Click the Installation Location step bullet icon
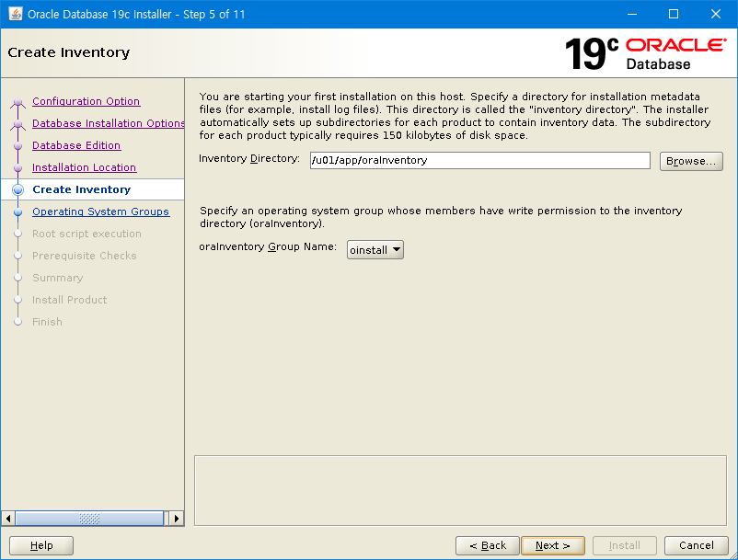 tap(17, 167)
